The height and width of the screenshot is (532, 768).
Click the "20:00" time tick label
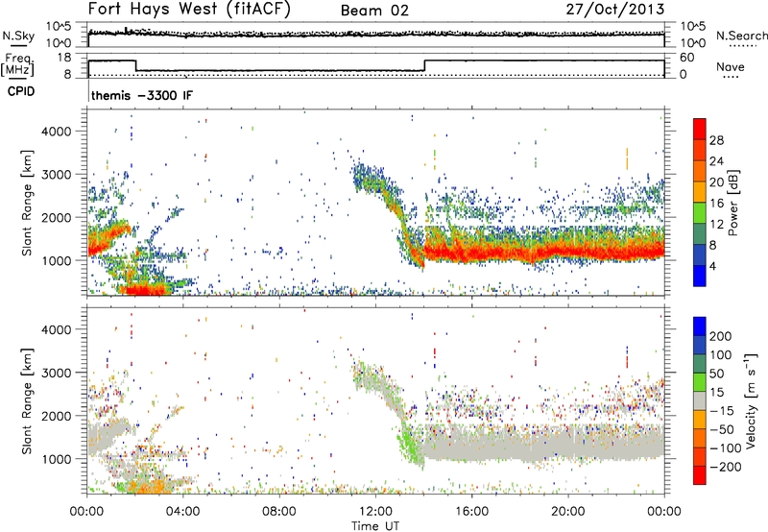[x=567, y=512]
